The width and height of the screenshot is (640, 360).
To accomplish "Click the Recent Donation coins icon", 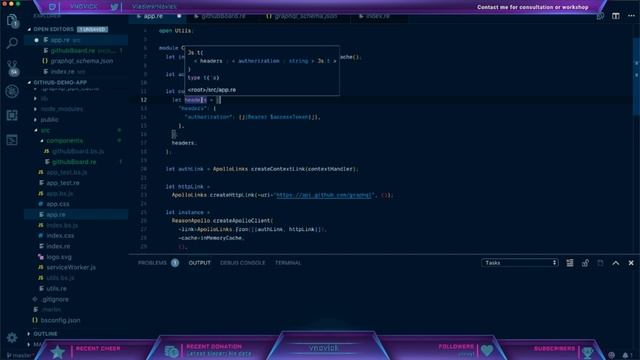I will [x=171, y=351].
